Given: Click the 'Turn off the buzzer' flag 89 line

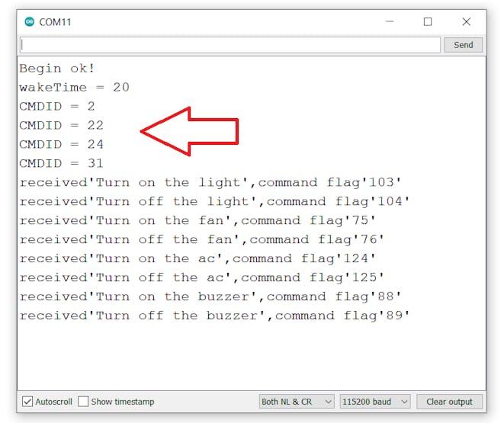Looking at the screenshot, I should [x=215, y=316].
